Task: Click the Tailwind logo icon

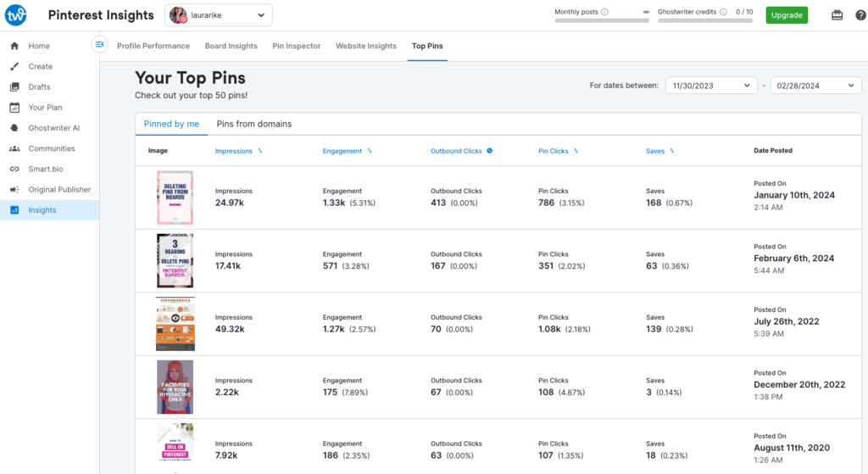Action: (x=16, y=14)
